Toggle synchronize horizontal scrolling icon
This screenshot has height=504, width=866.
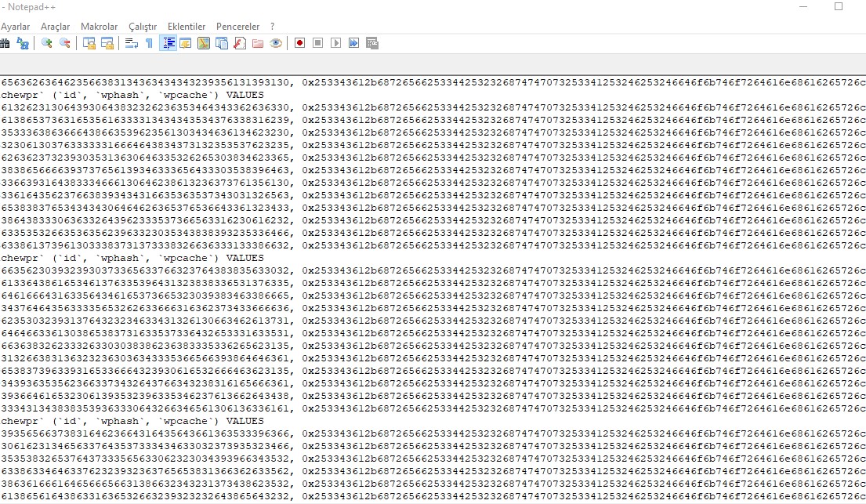pos(107,43)
